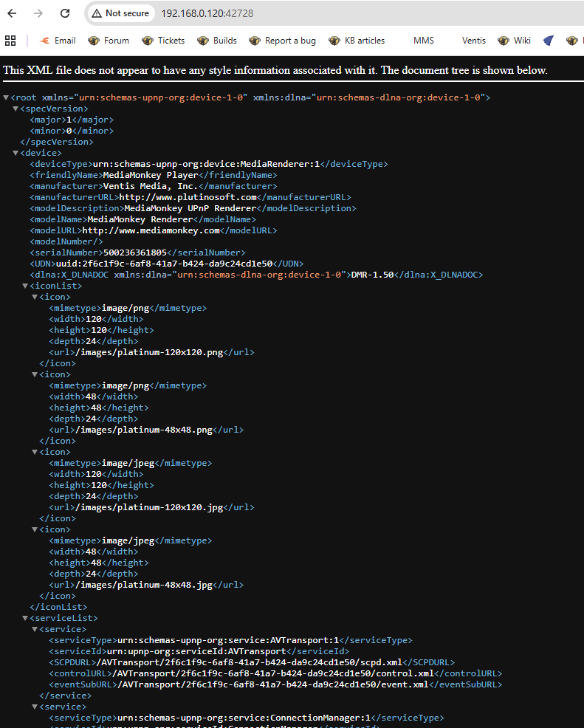This screenshot has height=728, width=584.
Task: Click the Not secure warning badge
Action: pyautogui.click(x=120, y=13)
